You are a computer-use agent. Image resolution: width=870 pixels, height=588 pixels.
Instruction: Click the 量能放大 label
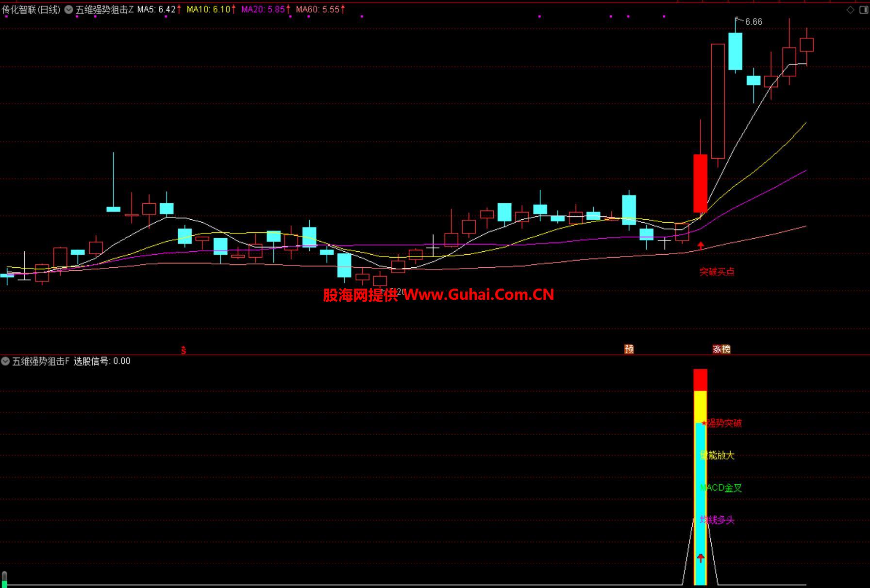click(717, 455)
